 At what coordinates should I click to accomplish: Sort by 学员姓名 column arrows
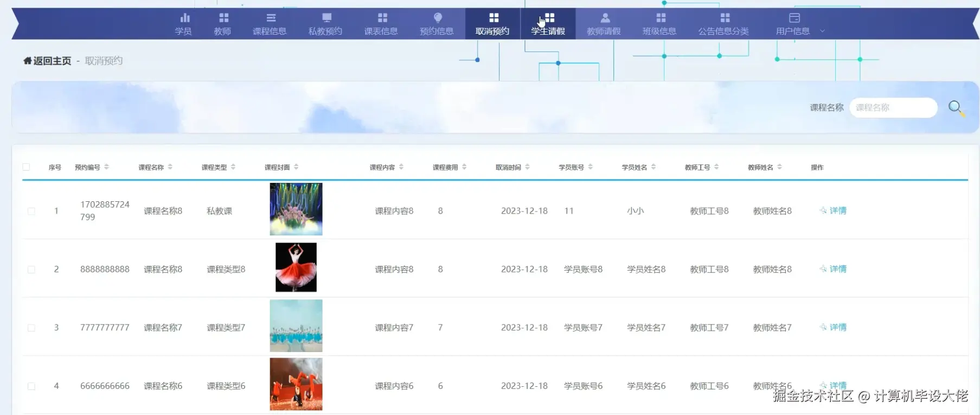[654, 167]
